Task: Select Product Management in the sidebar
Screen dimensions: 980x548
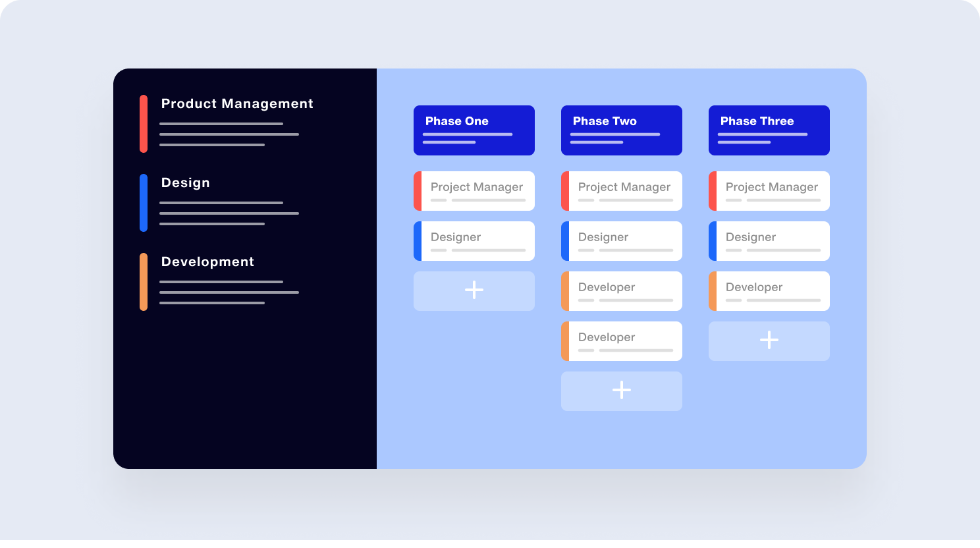Action: [237, 104]
